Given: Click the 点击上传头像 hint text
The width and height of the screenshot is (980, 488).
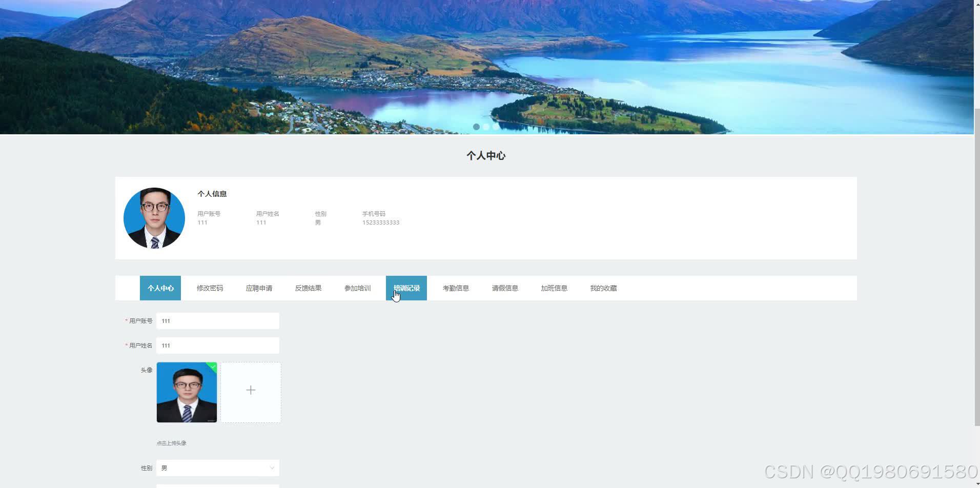Looking at the screenshot, I should point(171,443).
